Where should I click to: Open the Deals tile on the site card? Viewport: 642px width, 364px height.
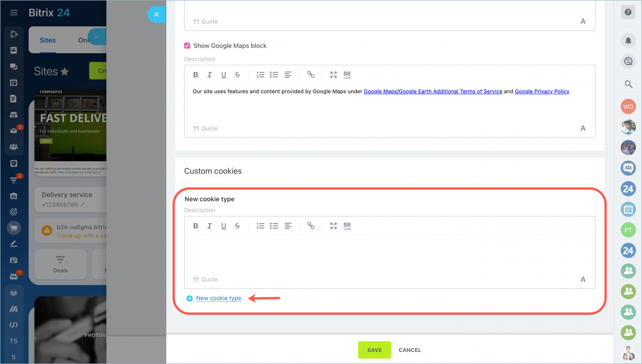pos(60,264)
